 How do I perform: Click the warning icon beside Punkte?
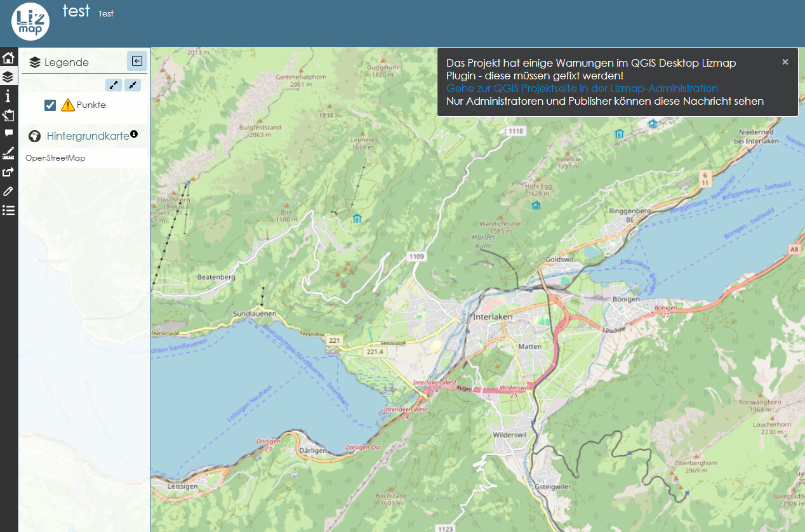68,105
